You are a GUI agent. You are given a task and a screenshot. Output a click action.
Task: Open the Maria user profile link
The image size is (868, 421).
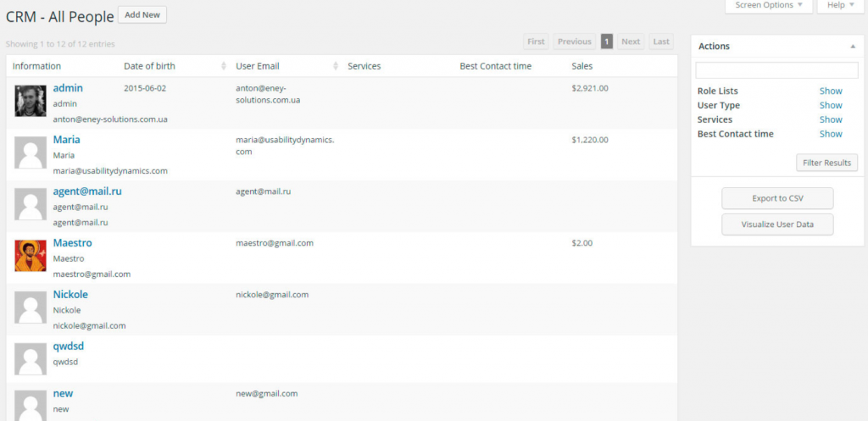[x=66, y=140]
